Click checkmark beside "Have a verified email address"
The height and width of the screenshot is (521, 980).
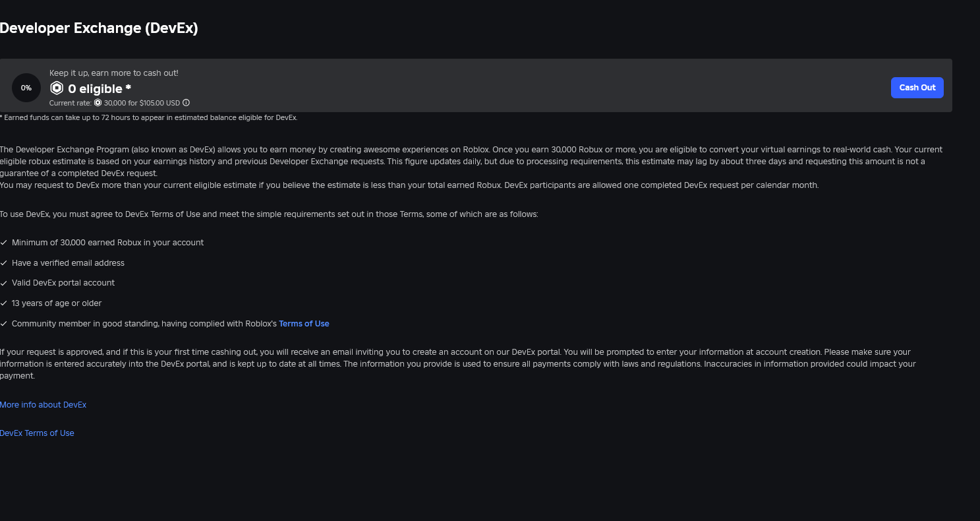click(x=3, y=262)
